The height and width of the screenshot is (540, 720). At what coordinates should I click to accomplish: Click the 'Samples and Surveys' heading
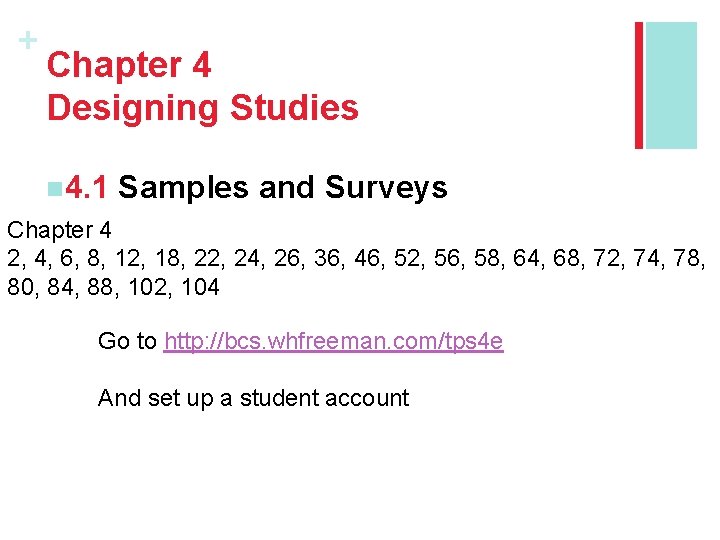click(282, 187)
